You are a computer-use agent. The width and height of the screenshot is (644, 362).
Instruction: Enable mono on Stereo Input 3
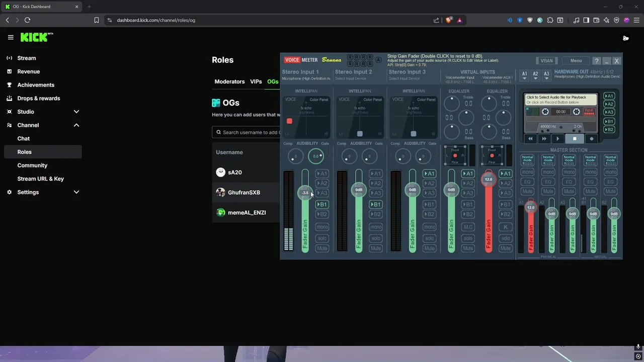[x=429, y=227]
